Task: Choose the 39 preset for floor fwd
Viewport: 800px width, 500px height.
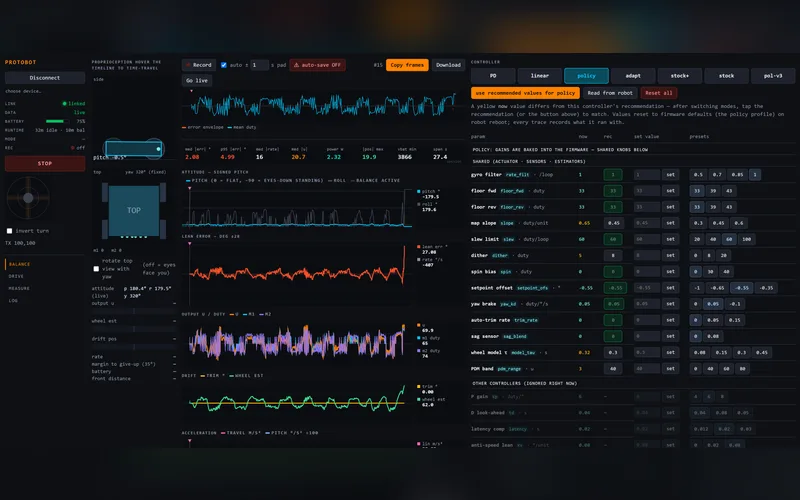Action: point(713,191)
